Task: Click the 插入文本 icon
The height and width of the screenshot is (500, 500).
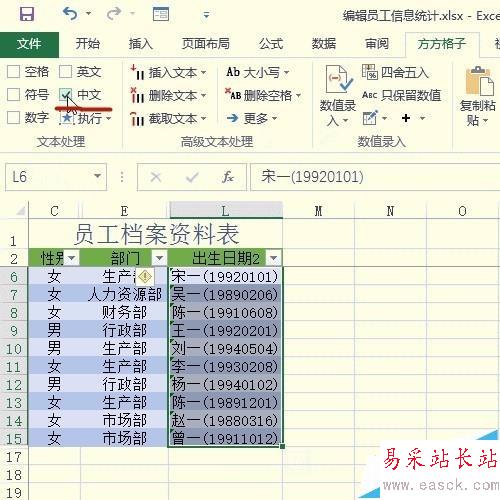Action: (137, 73)
